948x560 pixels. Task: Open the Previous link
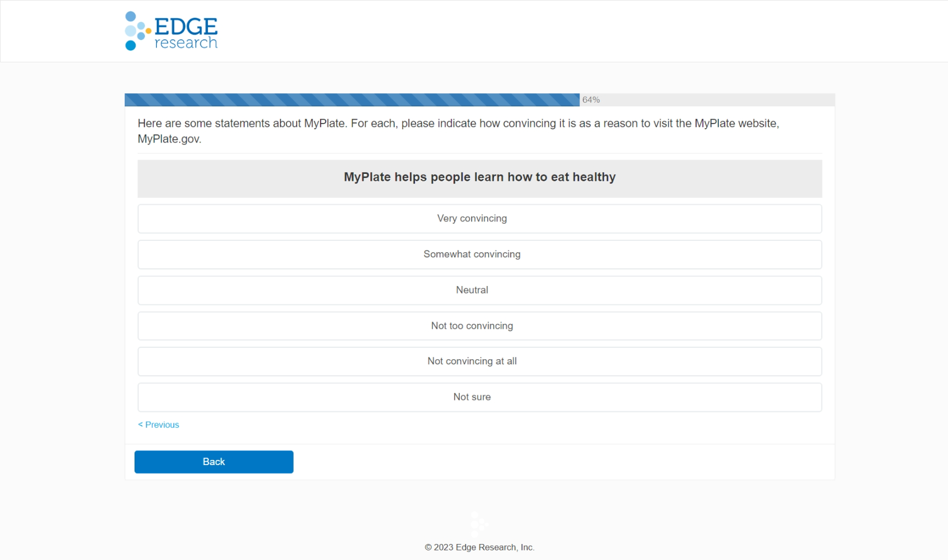coord(159,424)
